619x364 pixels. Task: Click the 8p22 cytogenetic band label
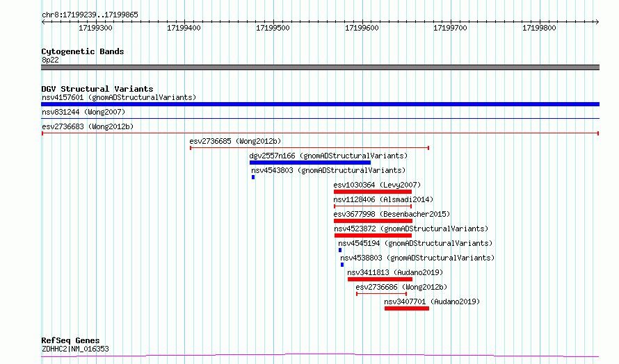click(x=50, y=60)
